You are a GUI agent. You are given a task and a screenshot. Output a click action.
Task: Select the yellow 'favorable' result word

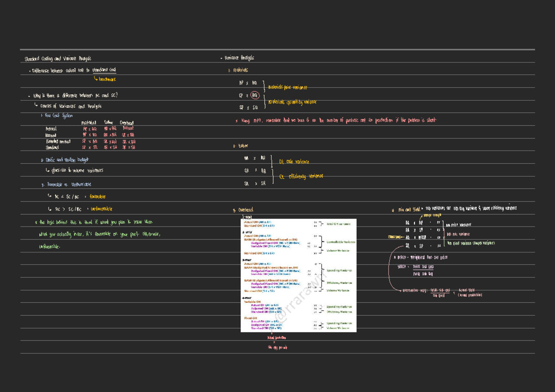pyautogui.click(x=98, y=196)
